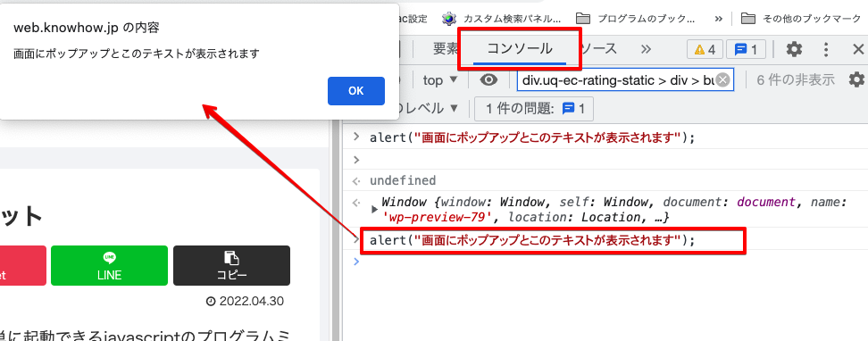Toggle the live expression eye icon
Screen dimensions: 868x341
pyautogui.click(x=488, y=80)
